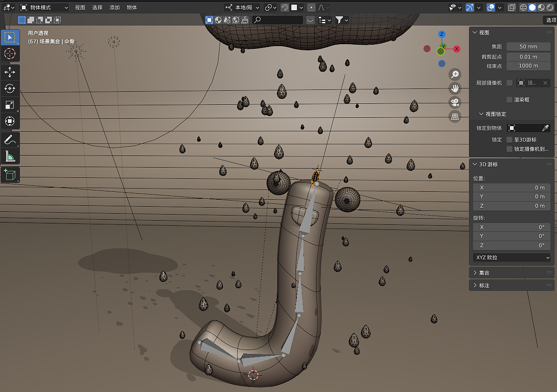Check the 锁定摄像机到... option
The height and width of the screenshot is (392, 557).
509,149
